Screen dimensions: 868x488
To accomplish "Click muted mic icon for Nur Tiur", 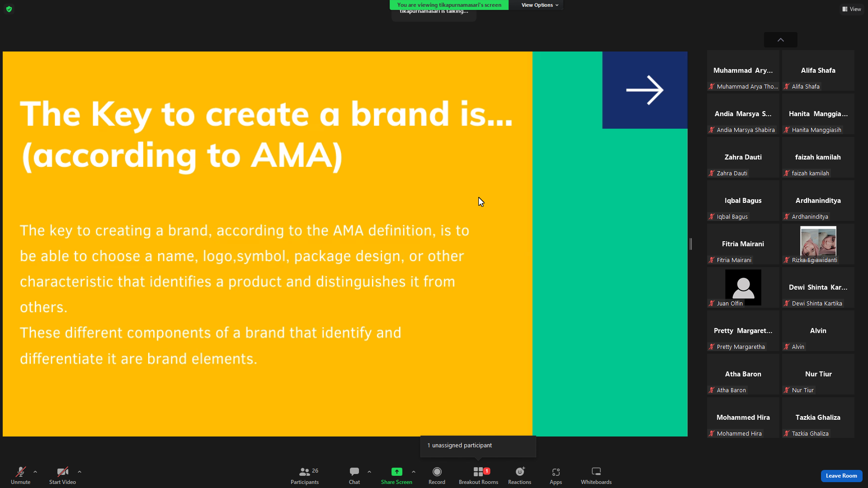I will tap(787, 390).
